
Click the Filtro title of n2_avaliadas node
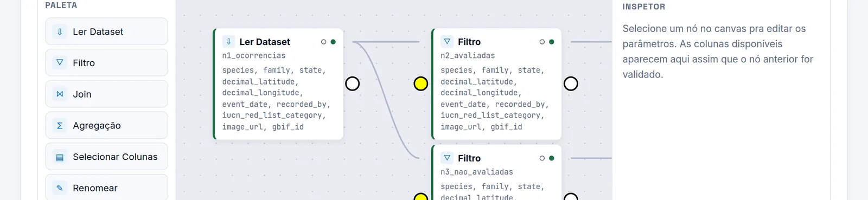469,42
